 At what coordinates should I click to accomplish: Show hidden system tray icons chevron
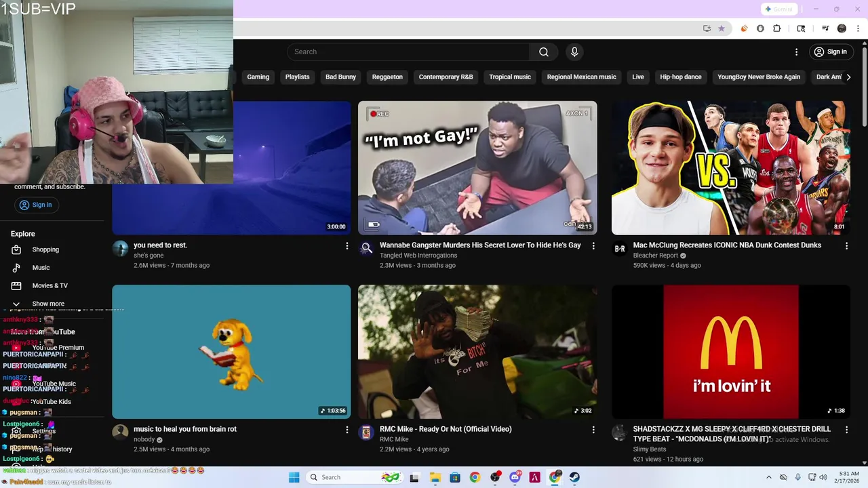pyautogui.click(x=768, y=477)
